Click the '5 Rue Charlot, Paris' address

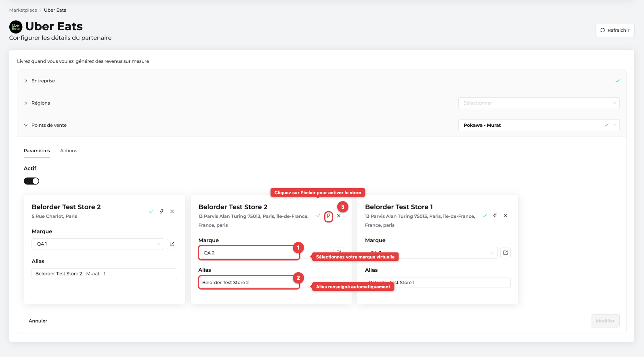point(55,216)
